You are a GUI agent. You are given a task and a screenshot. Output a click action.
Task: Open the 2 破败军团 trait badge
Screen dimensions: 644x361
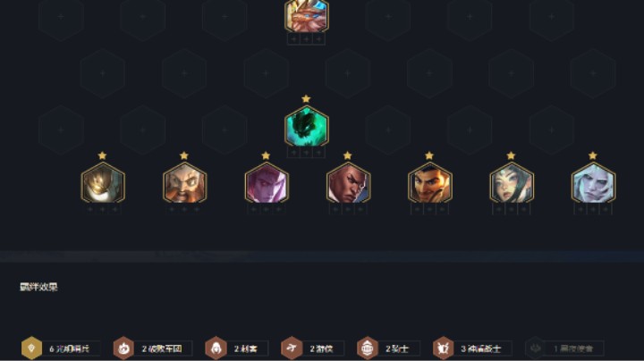click(x=153, y=348)
